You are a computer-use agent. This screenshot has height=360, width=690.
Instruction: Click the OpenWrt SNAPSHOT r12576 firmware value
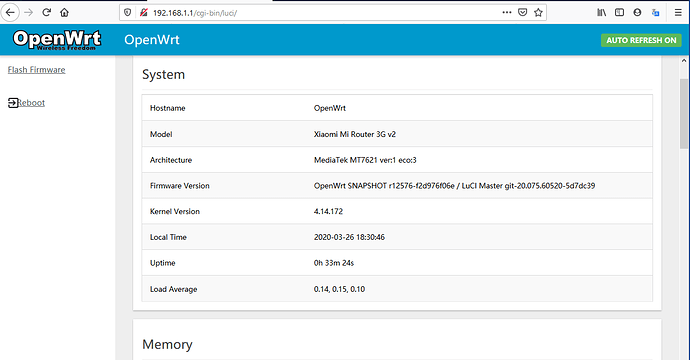pyautogui.click(x=454, y=185)
